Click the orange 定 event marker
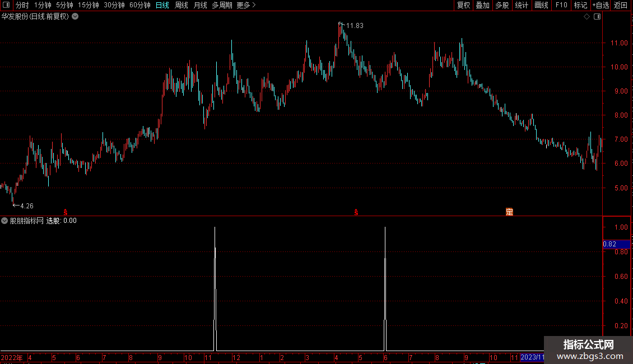This screenshot has width=633, height=364. [x=509, y=212]
